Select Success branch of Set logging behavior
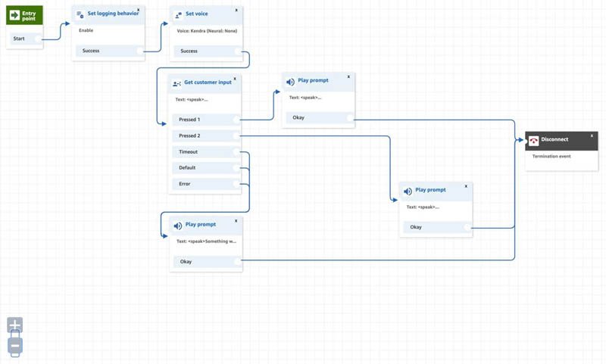Image resolution: width=606 pixels, height=364 pixels. [110, 51]
